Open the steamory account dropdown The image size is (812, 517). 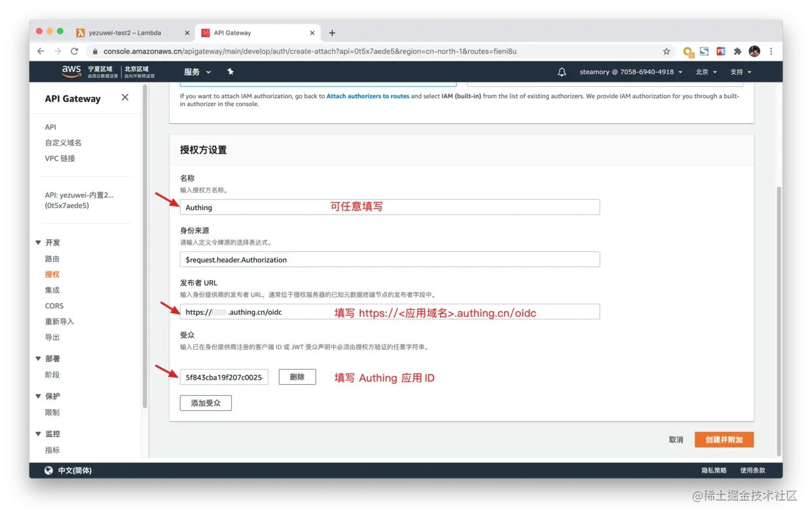pyautogui.click(x=631, y=72)
